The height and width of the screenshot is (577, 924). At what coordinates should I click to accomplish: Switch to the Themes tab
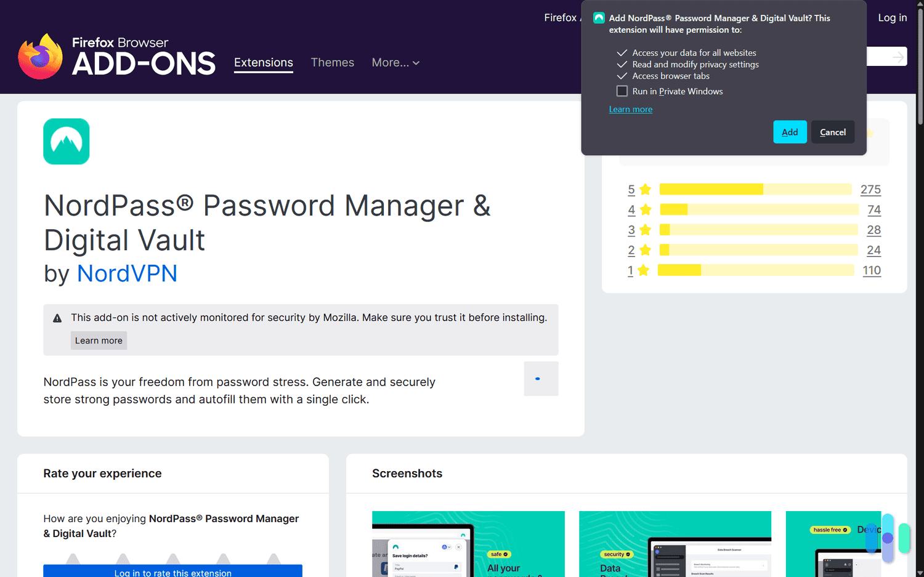point(332,62)
